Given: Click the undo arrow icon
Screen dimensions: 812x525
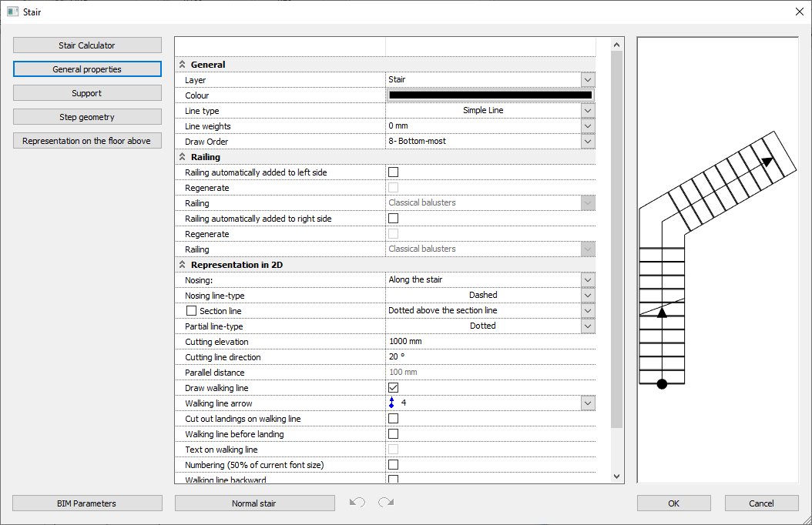Looking at the screenshot, I should (x=357, y=503).
